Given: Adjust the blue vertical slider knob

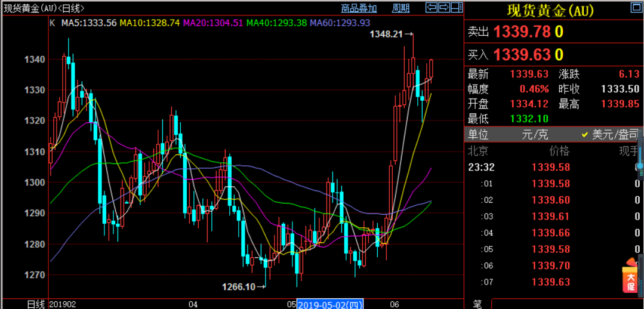Looking at the screenshot, I should (x=640, y=166).
